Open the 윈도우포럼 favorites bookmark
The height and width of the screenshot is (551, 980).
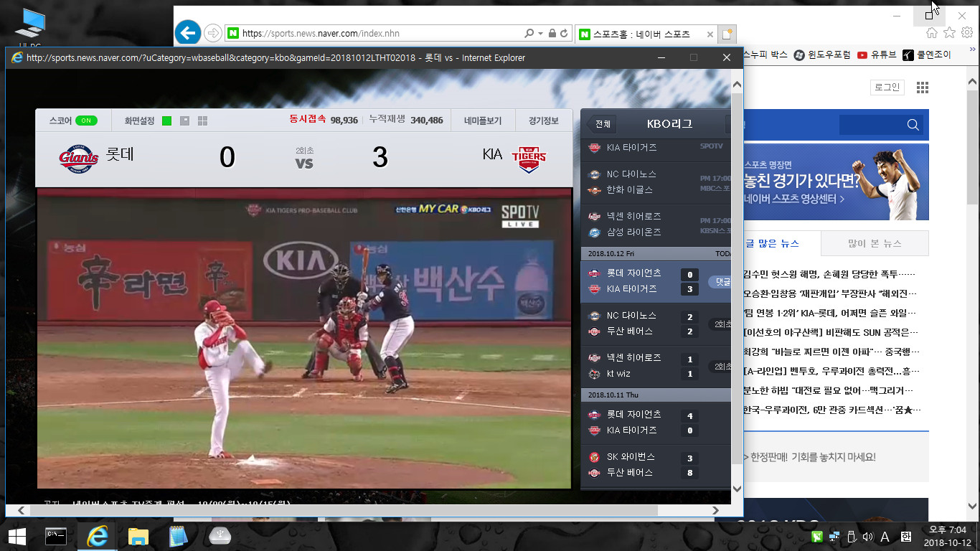pyautogui.click(x=821, y=55)
